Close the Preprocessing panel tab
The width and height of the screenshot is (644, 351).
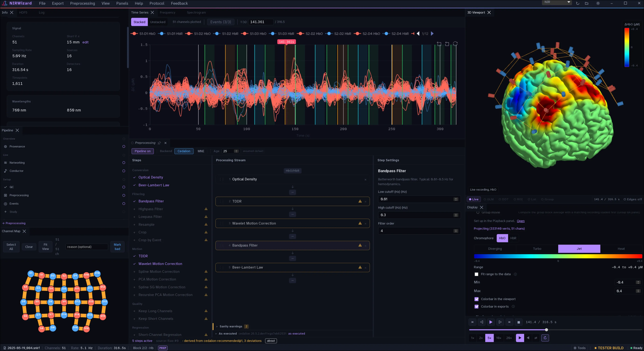tap(165, 143)
